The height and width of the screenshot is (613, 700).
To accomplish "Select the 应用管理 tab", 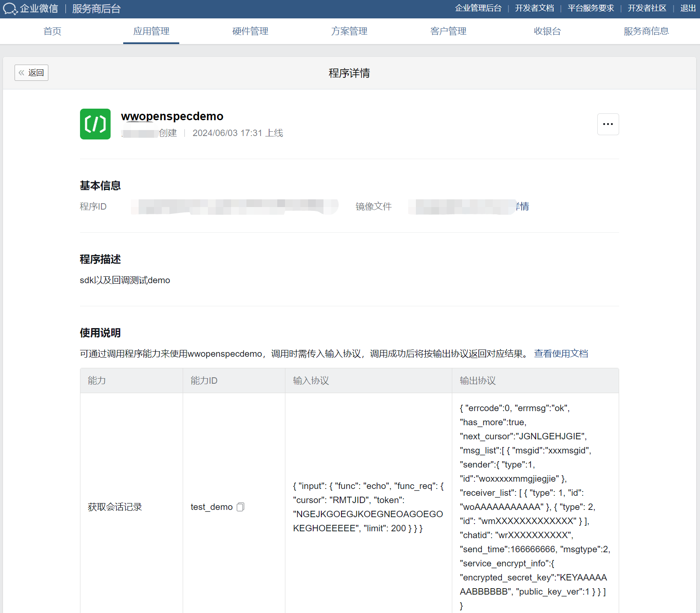I will (151, 31).
